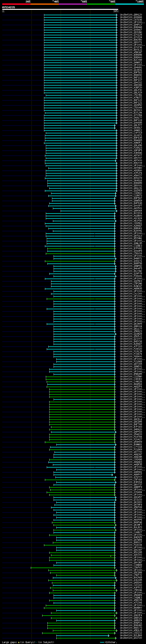Viewport: 146px width, 644px height.
Task: Open hit UniRef100_Q08466
Action: (x=131, y=17)
